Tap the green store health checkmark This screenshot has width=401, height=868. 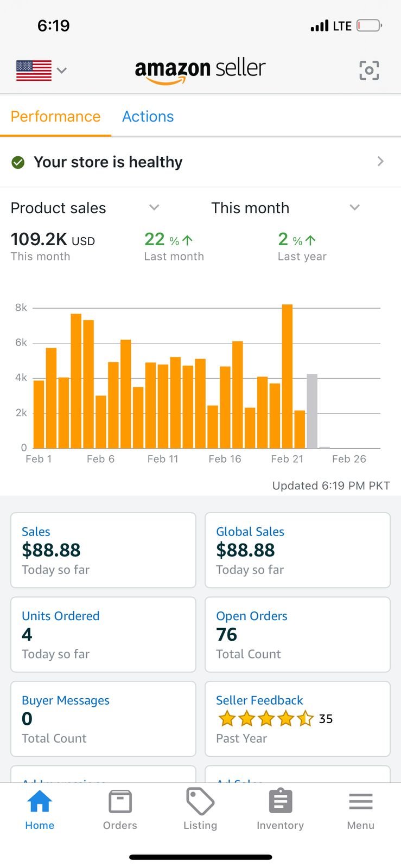click(x=18, y=162)
